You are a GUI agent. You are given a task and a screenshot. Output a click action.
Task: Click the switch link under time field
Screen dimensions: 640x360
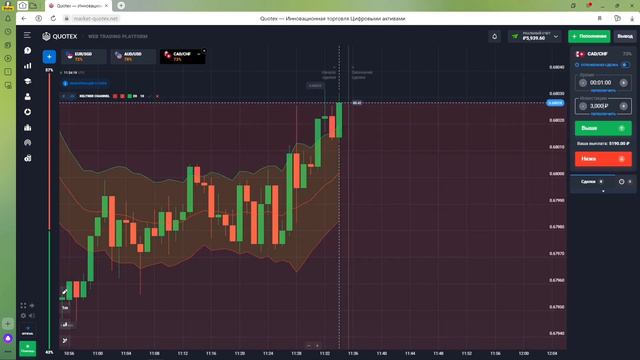[x=603, y=91]
